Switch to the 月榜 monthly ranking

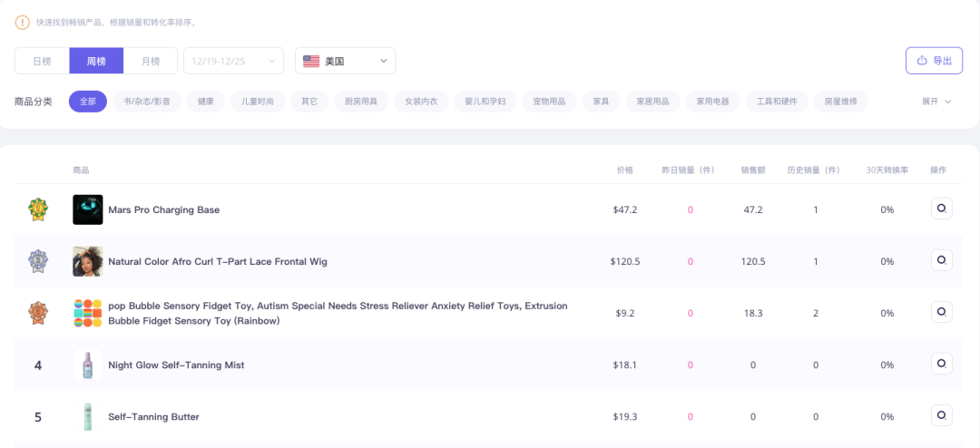(151, 62)
